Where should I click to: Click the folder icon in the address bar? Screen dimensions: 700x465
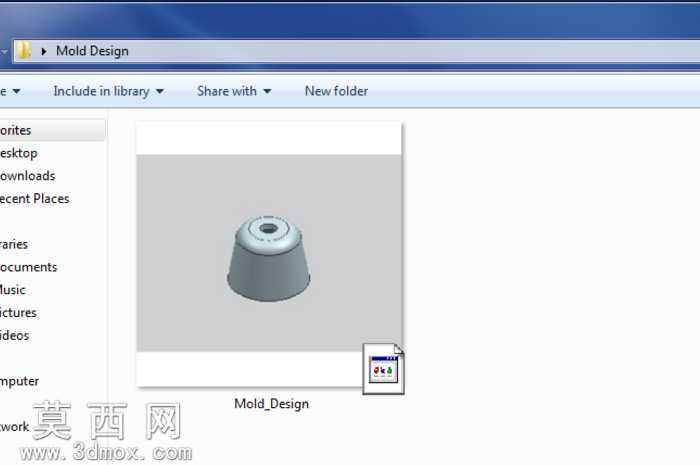[x=24, y=51]
